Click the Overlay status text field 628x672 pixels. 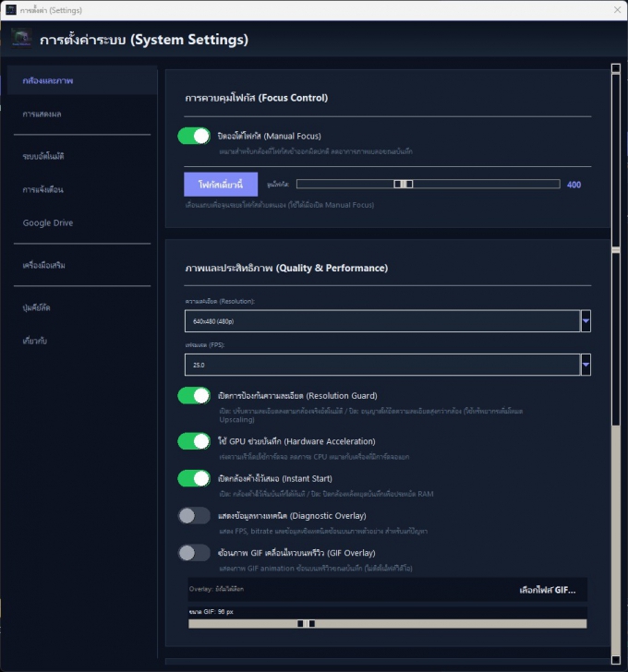tap(216, 589)
